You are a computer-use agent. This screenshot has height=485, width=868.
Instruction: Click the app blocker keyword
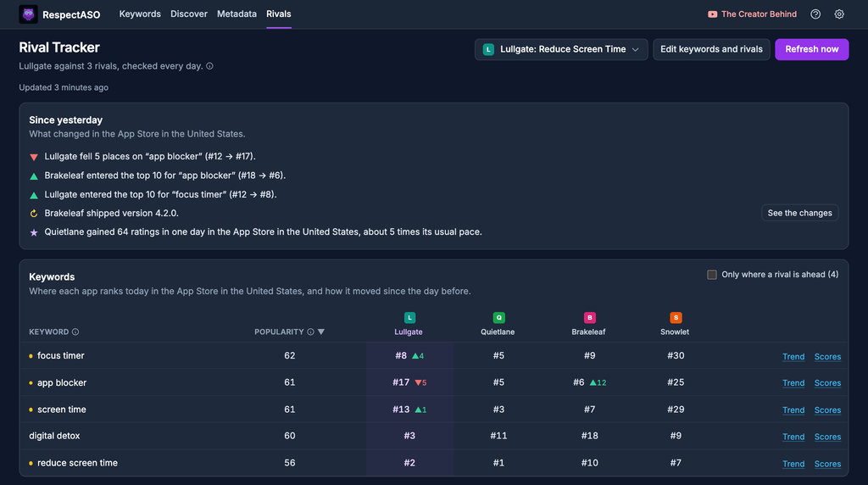point(62,382)
